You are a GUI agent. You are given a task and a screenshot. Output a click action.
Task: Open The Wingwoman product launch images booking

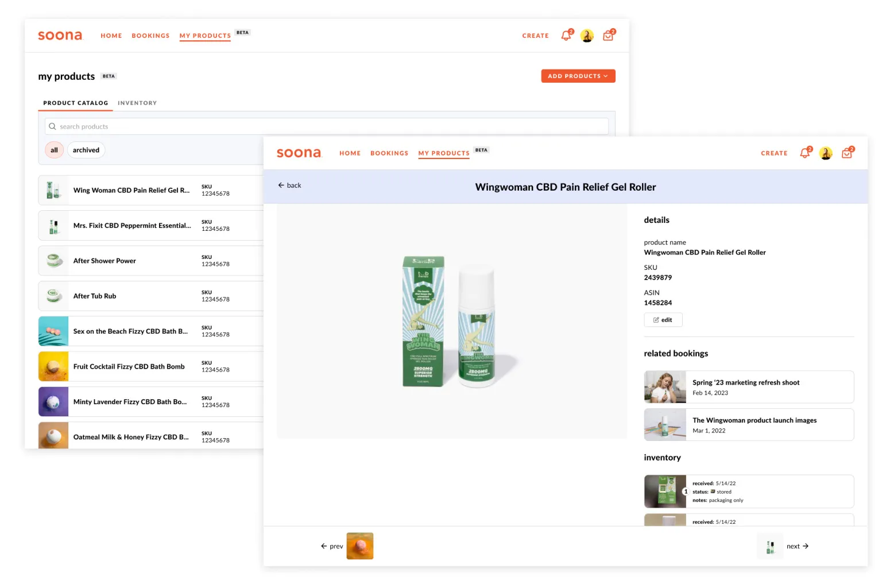tap(749, 425)
